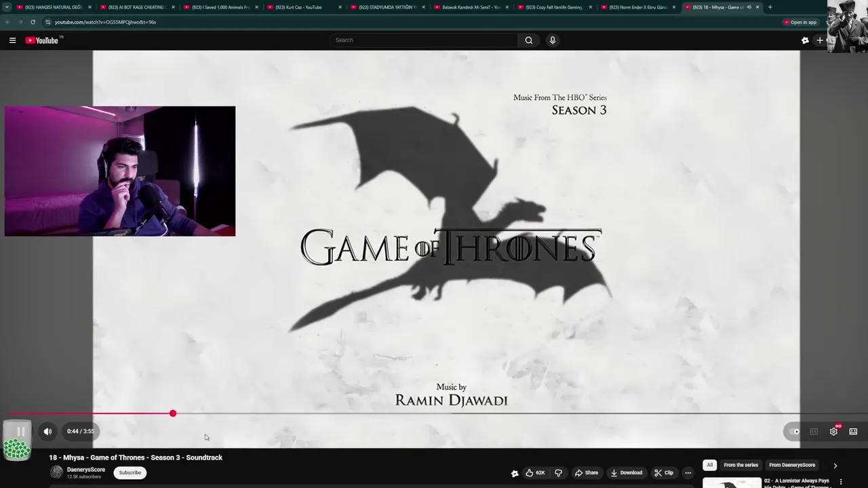
Task: Switch player to theater mode
Action: [x=853, y=431]
